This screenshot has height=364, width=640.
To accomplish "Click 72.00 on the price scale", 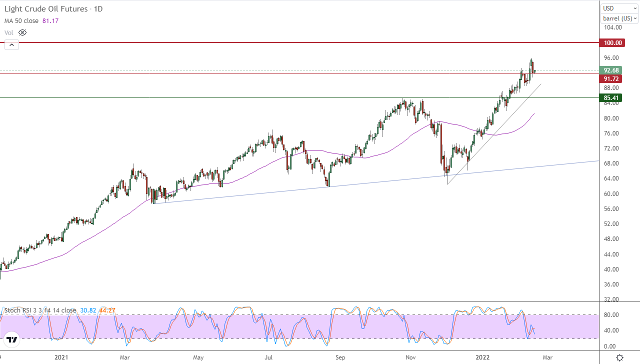I will click(611, 148).
